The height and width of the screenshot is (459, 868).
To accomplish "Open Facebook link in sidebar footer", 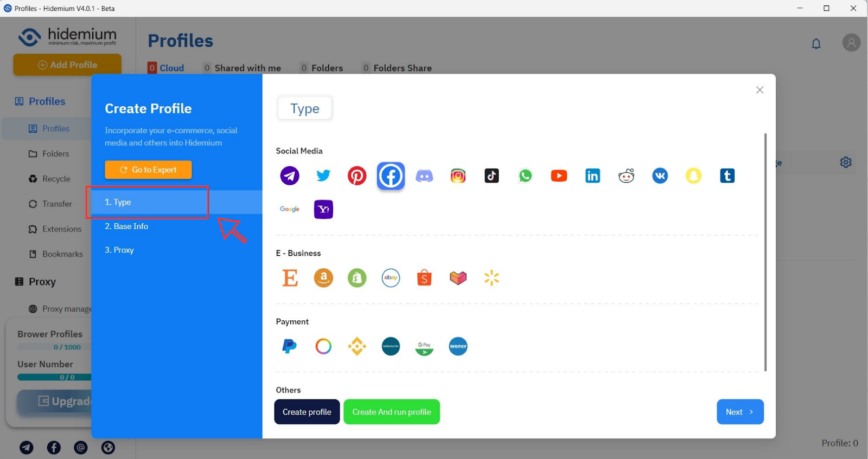I will coord(54,448).
